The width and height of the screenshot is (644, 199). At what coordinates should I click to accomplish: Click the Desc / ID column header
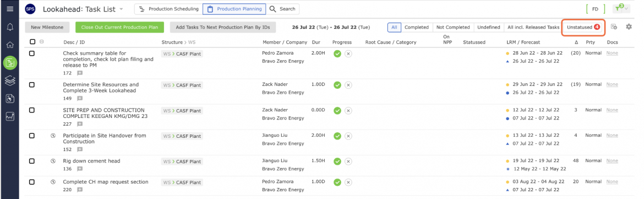74,42
